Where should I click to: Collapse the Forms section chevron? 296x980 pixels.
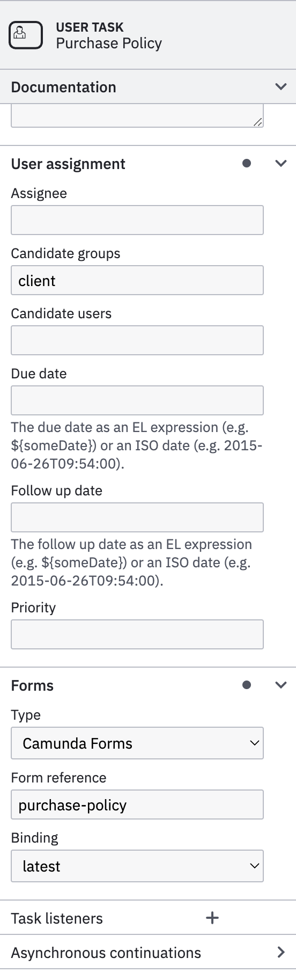pyautogui.click(x=281, y=685)
